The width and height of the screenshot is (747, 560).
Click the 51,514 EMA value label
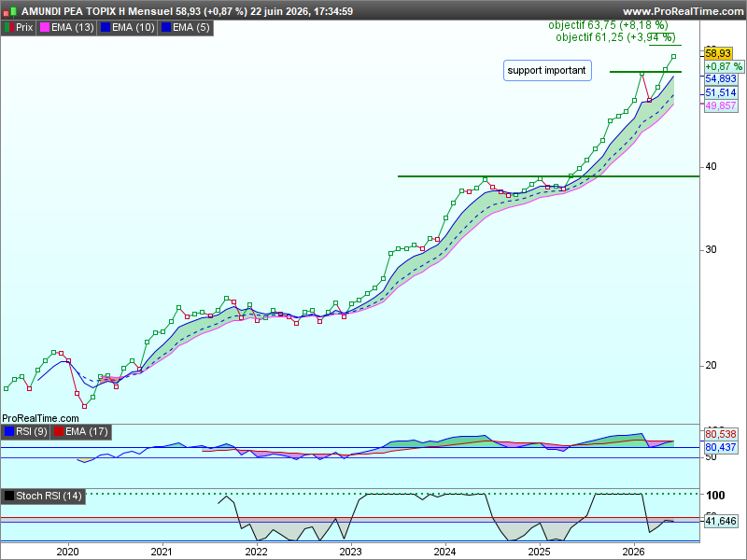(721, 92)
